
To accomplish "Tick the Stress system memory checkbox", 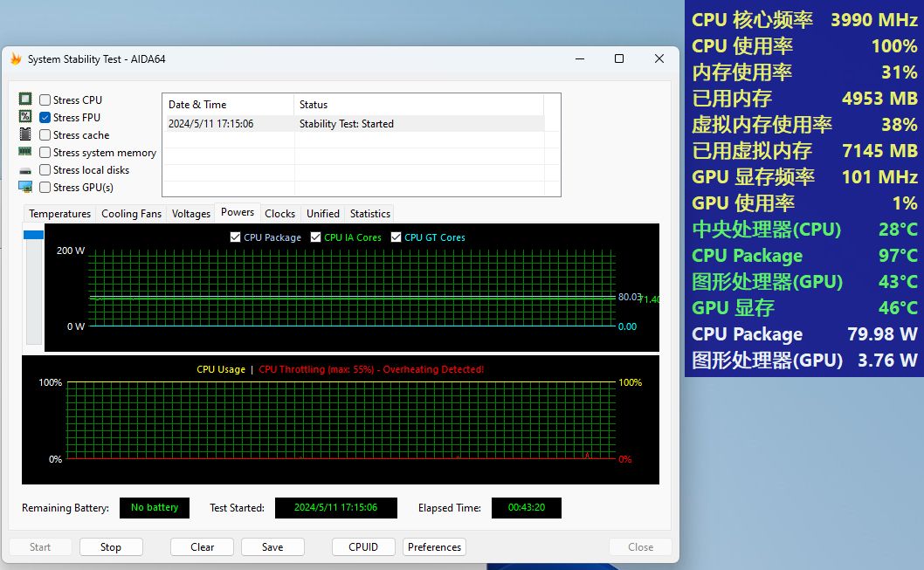I will (45, 153).
